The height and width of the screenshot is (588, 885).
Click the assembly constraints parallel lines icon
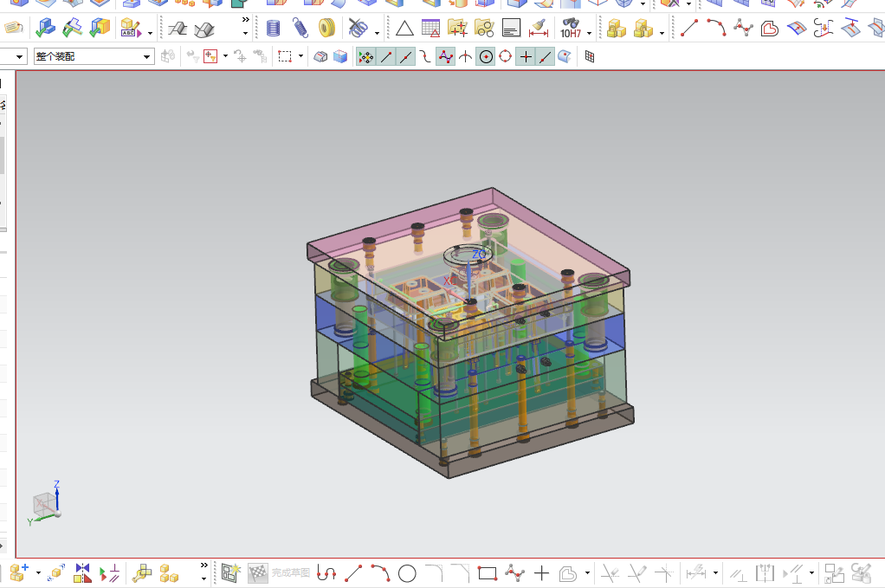click(x=109, y=573)
